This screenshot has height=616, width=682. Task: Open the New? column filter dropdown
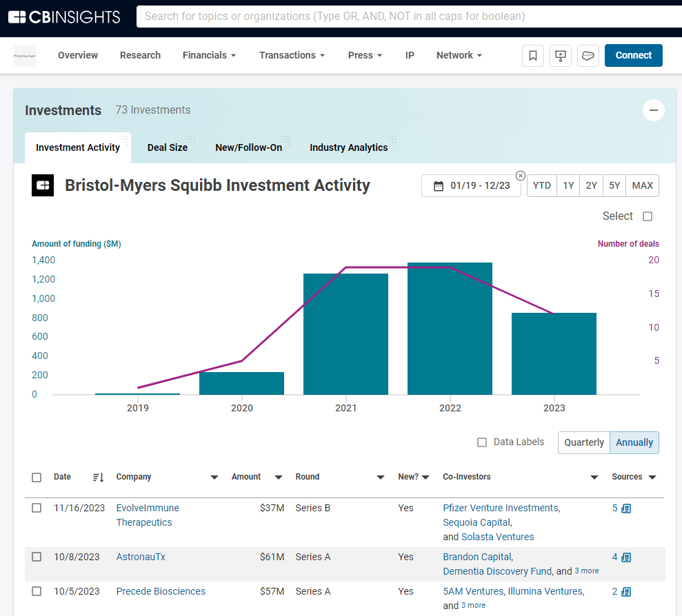pos(425,478)
